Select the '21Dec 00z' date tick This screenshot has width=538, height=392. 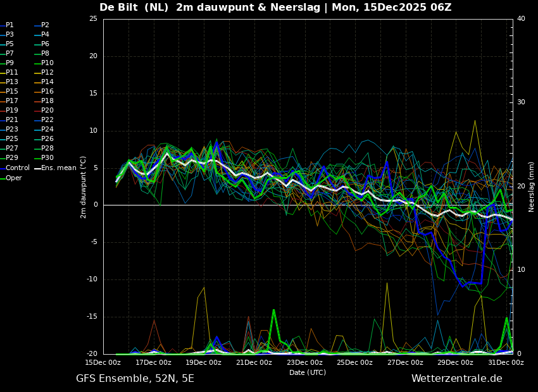coord(254,362)
